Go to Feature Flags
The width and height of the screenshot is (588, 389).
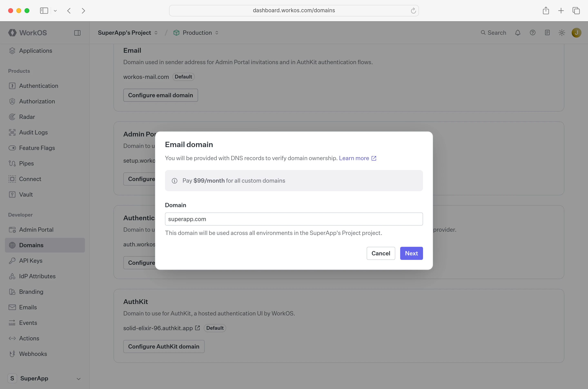point(45,148)
